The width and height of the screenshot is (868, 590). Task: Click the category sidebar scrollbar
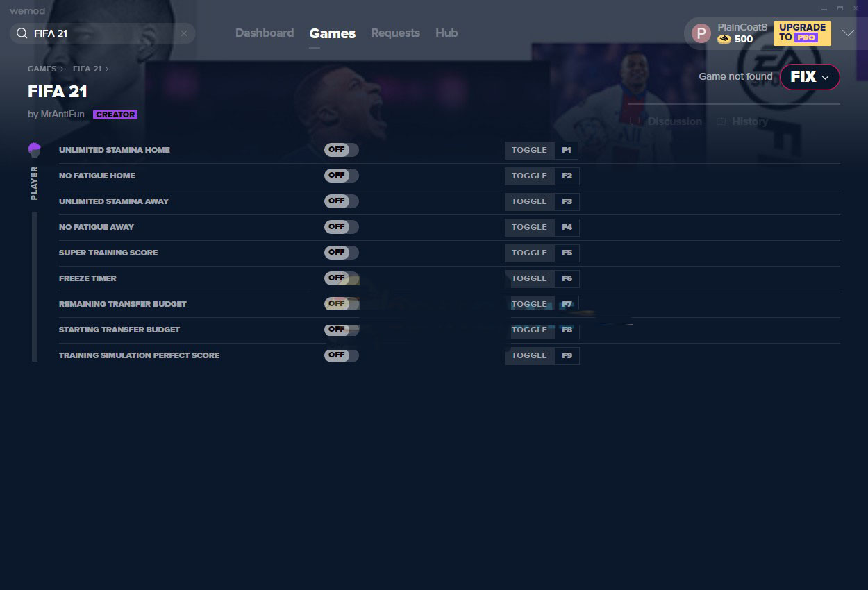click(35, 287)
